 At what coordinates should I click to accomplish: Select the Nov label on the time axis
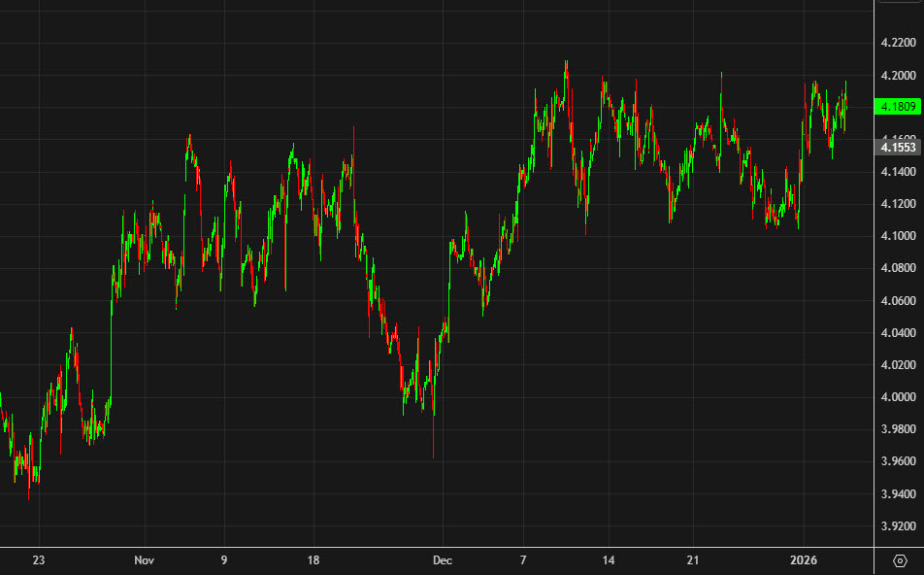pyautogui.click(x=144, y=560)
